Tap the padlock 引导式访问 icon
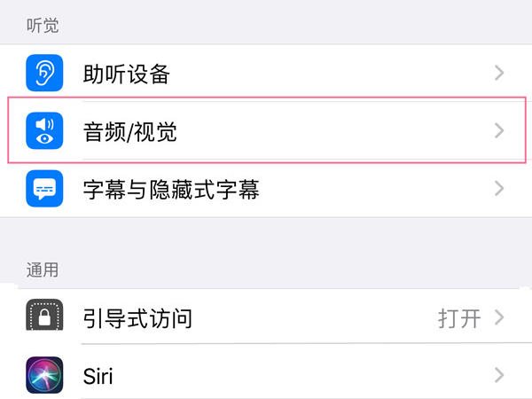This screenshot has width=532, height=399. pos(44,317)
